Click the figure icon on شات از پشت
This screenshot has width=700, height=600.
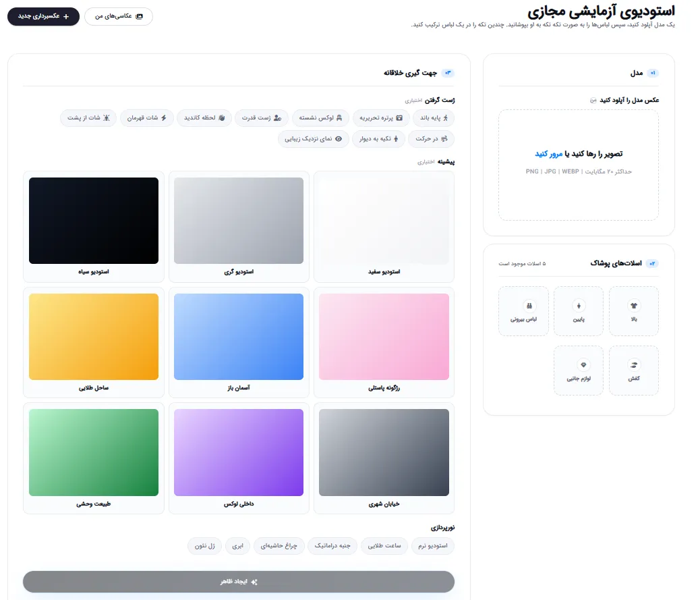(x=107, y=118)
